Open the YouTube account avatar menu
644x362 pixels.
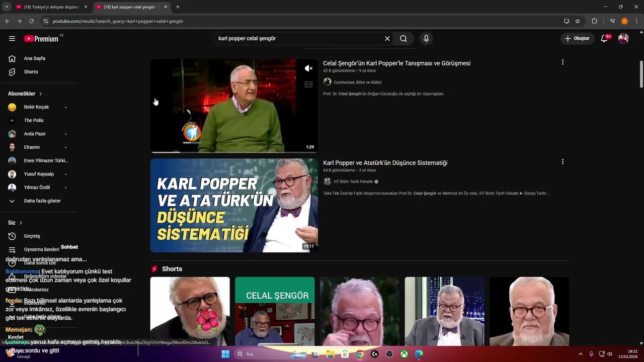623,39
